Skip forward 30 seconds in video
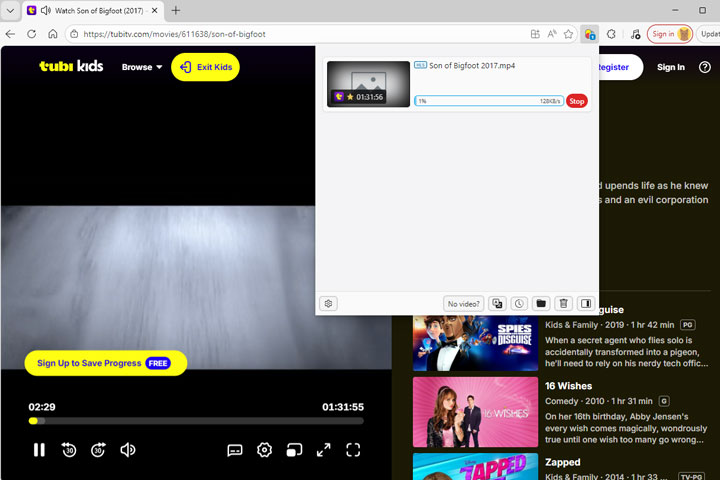This screenshot has height=480, width=720. point(98,450)
